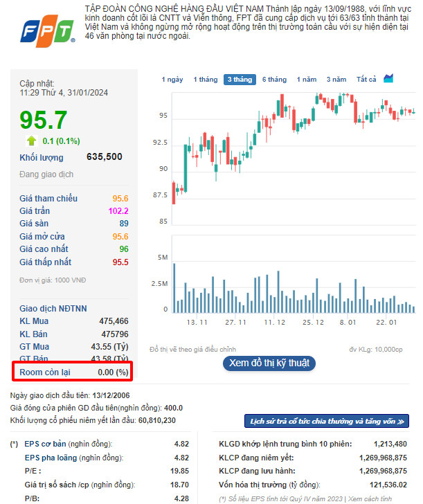This screenshot has height=504, width=423.
Task: Click P/B value 4.28
Action: tap(181, 498)
